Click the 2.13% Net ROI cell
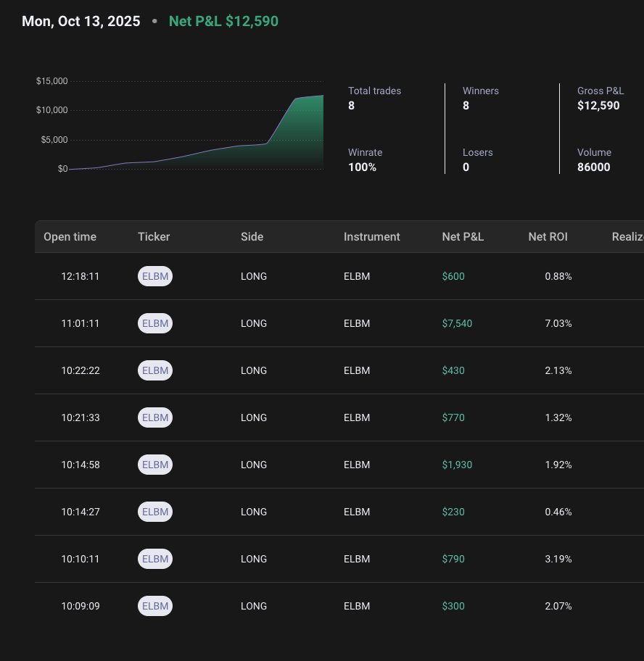644x661 pixels. 558,370
